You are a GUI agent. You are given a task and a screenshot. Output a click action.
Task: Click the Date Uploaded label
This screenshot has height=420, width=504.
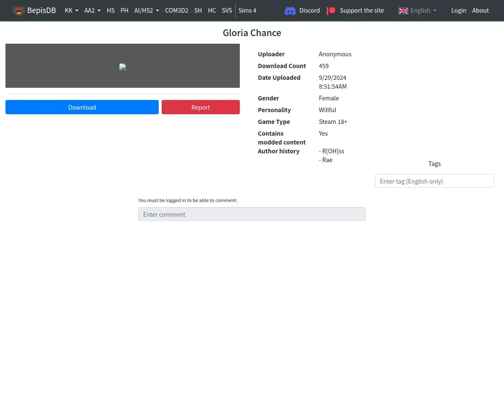[x=279, y=78]
